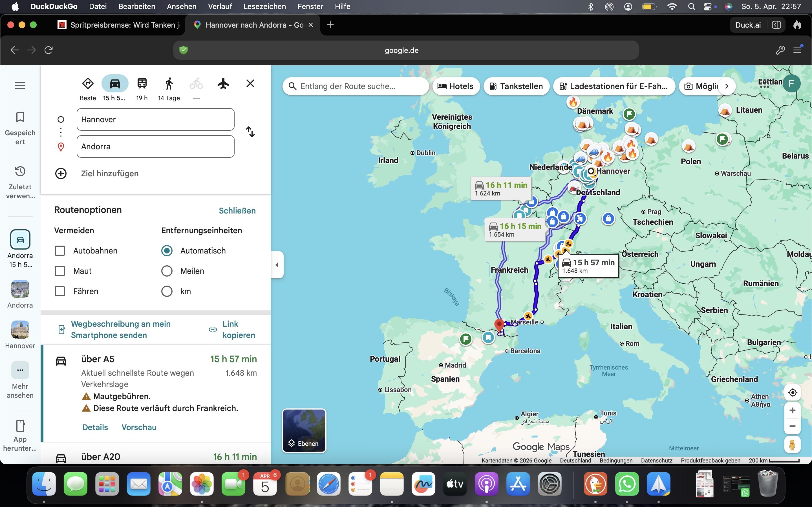This screenshot has height=507, width=812.
Task: Click the Tankstellen filter button
Action: 516,86
